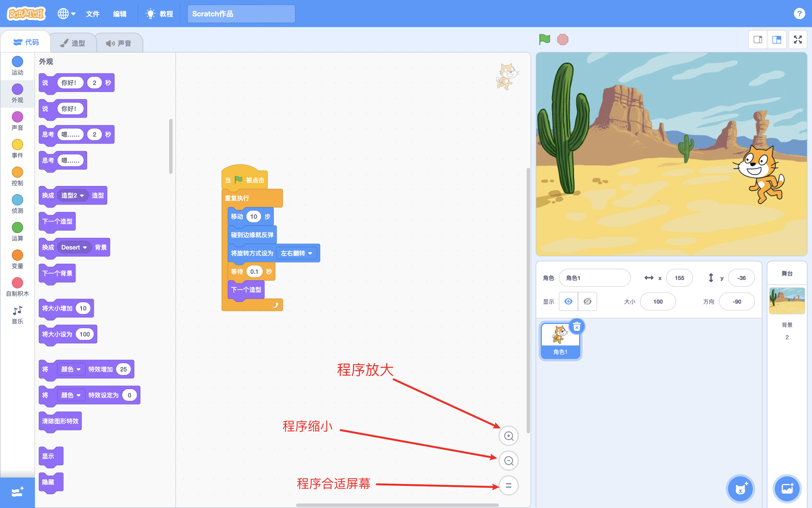This screenshot has height=508, width=812.
Task: Switch to the 造型 tab
Action: (x=73, y=43)
